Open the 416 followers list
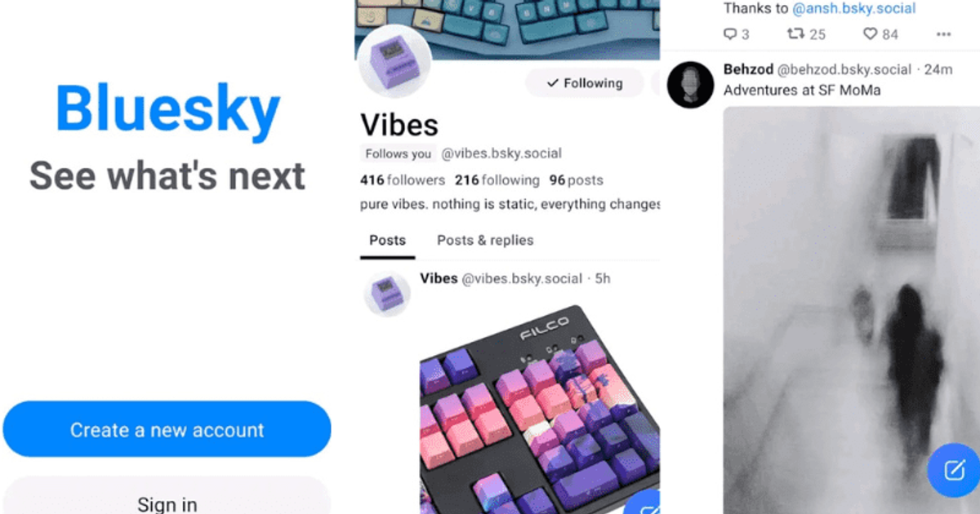Viewport: 980px width, 514px height. point(403,180)
